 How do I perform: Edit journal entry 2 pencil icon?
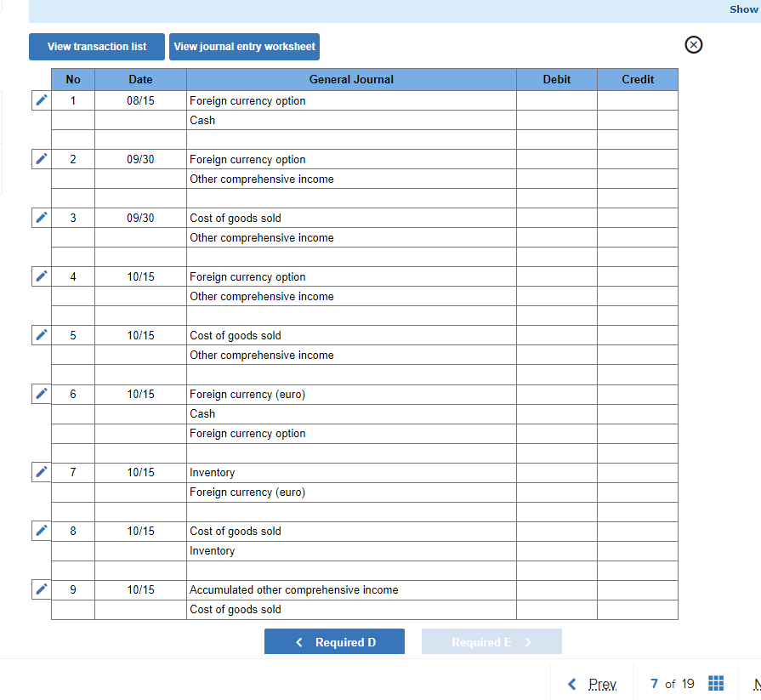42,159
